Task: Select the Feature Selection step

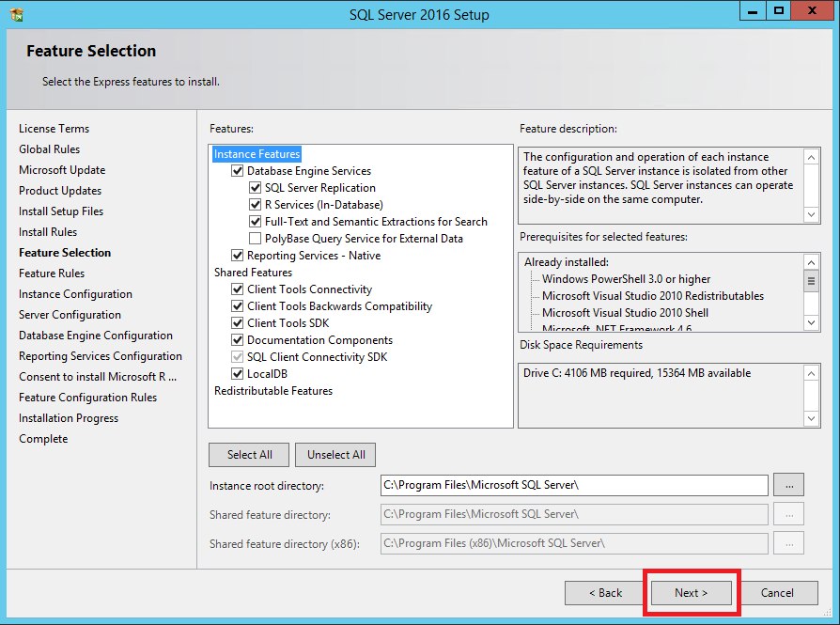Action: [x=65, y=253]
